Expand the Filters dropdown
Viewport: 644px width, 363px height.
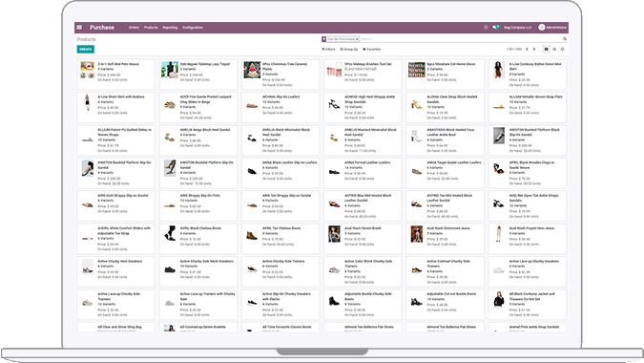[328, 50]
